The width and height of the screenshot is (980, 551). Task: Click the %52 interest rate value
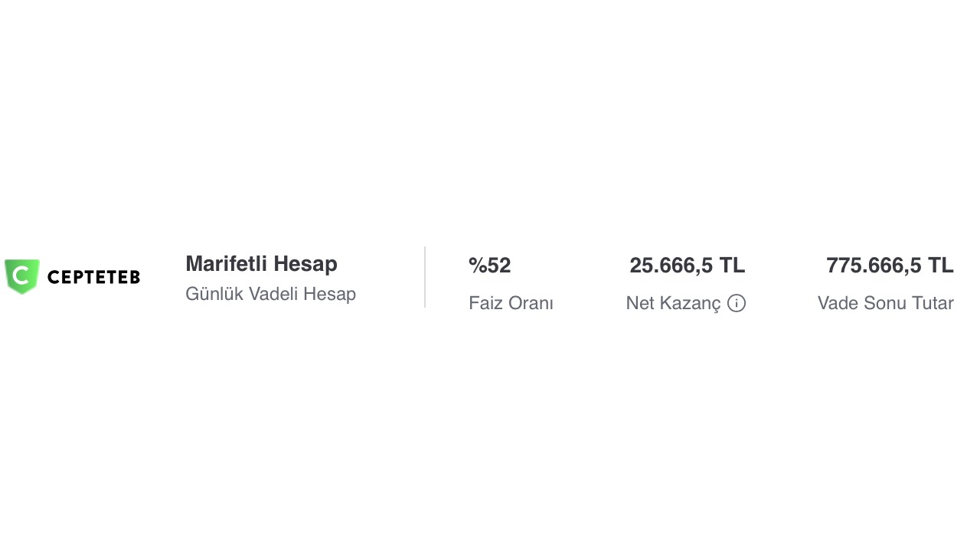[x=490, y=266]
